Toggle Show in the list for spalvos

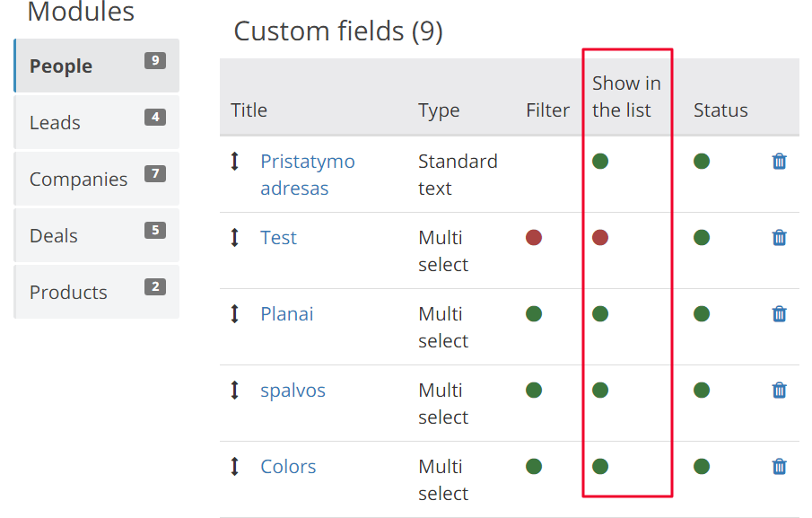[x=599, y=390]
